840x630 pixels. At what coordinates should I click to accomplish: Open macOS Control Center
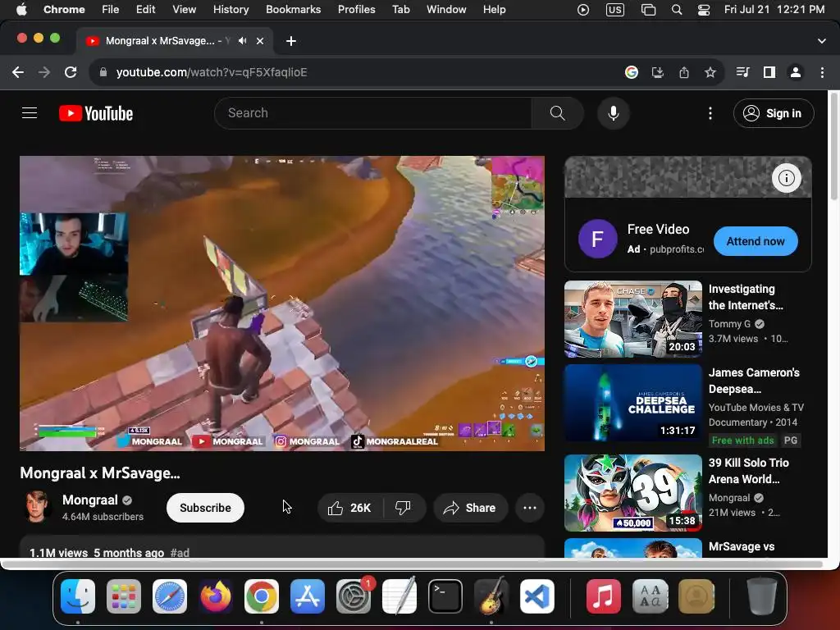coord(704,9)
